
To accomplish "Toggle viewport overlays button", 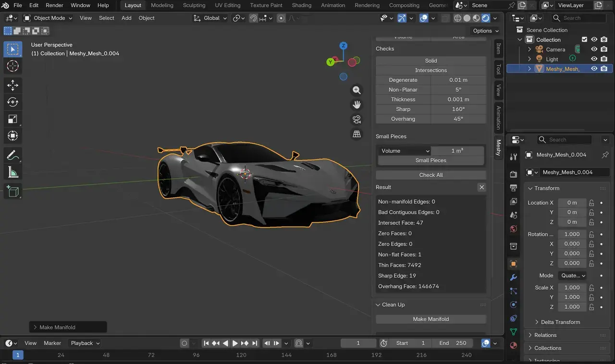I will pyautogui.click(x=423, y=18).
